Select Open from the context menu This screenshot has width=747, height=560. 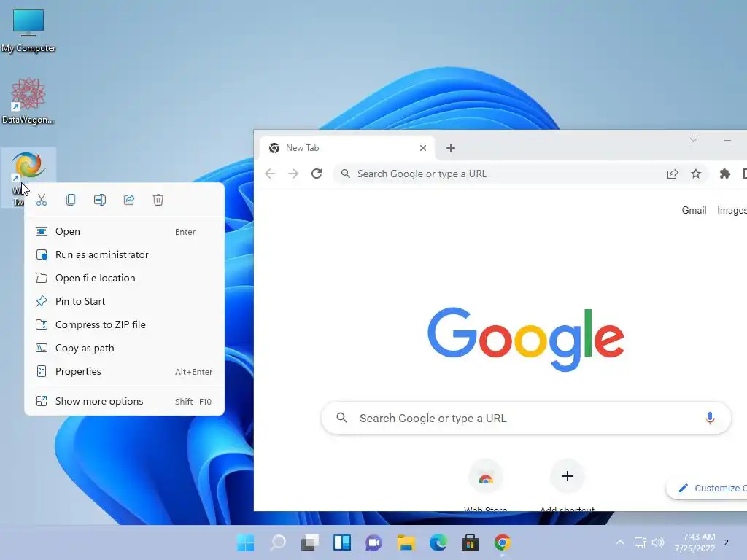(x=124, y=231)
